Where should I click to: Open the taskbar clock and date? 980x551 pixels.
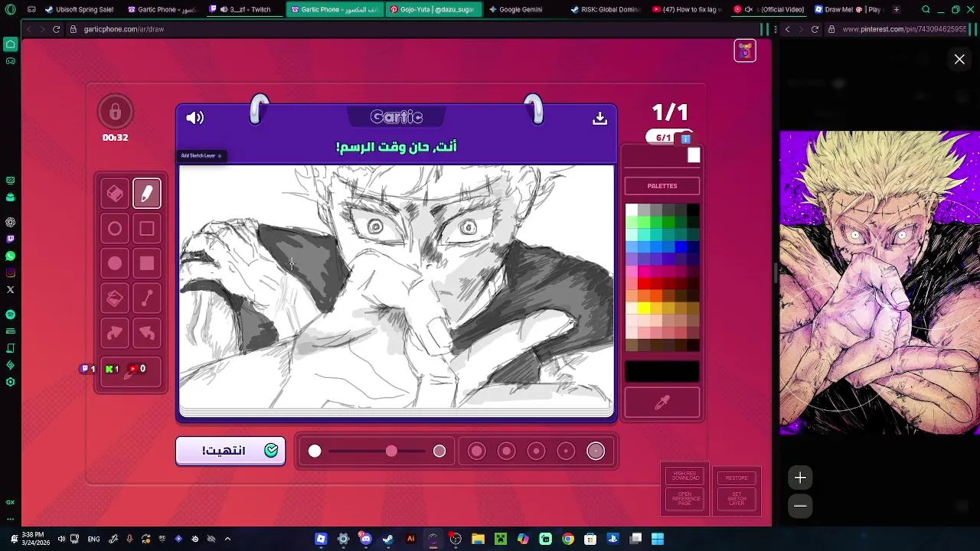32,539
